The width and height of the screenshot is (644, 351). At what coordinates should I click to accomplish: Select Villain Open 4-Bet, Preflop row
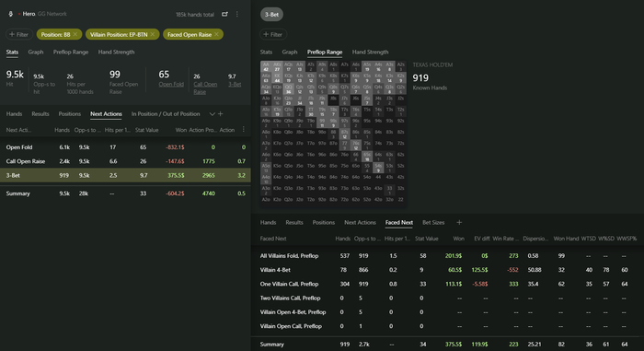[447, 312]
